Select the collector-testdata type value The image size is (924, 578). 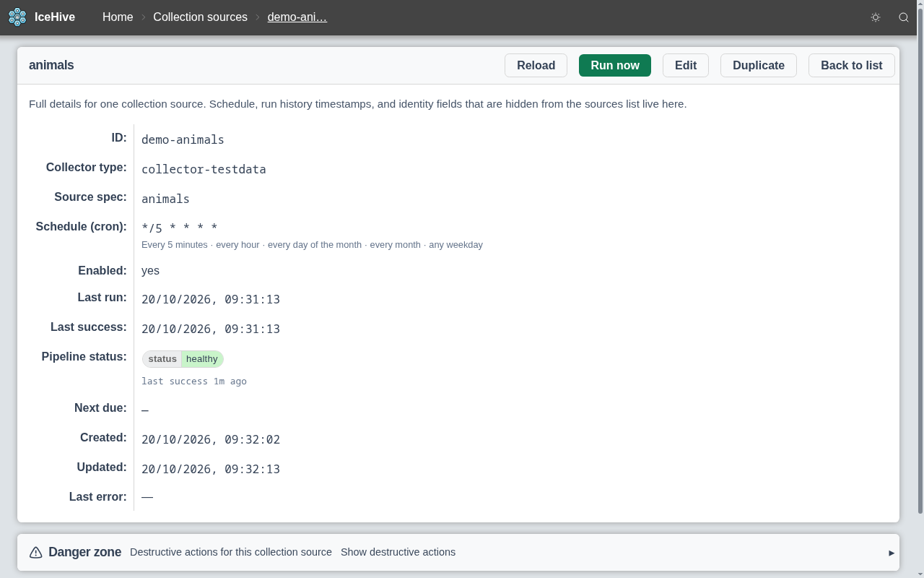204,169
